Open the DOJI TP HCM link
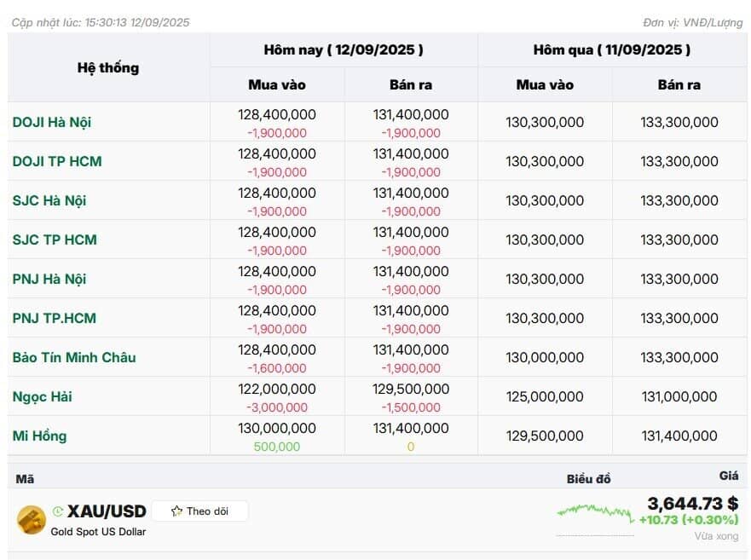The width and height of the screenshot is (751, 560). coord(57,161)
